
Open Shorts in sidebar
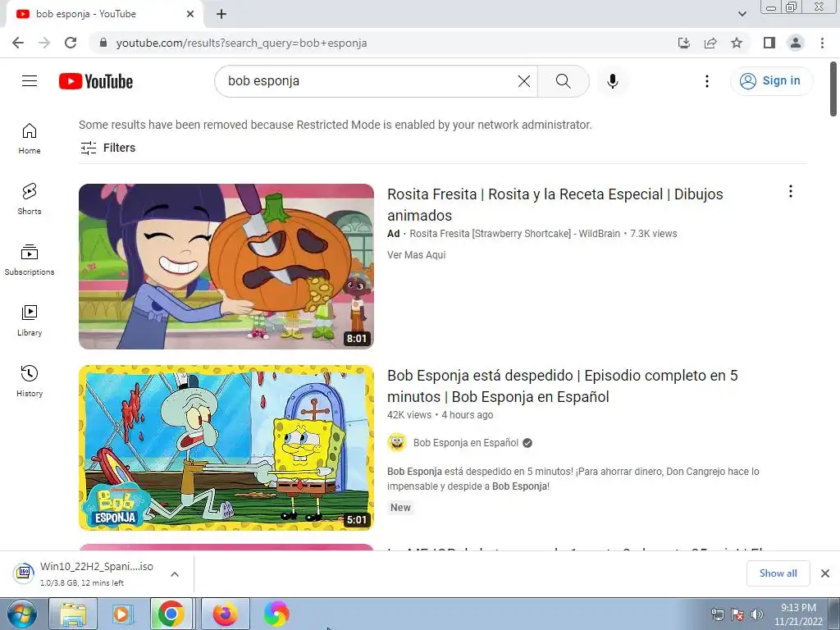click(30, 199)
